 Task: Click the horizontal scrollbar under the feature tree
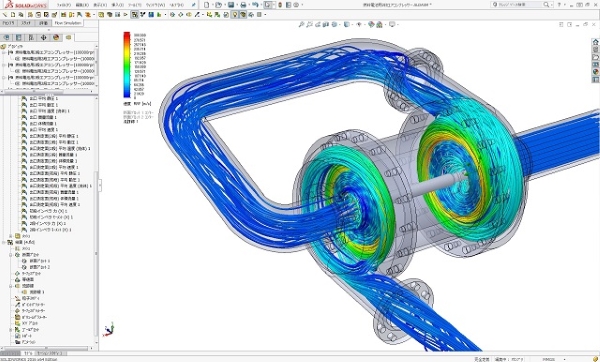[47, 348]
